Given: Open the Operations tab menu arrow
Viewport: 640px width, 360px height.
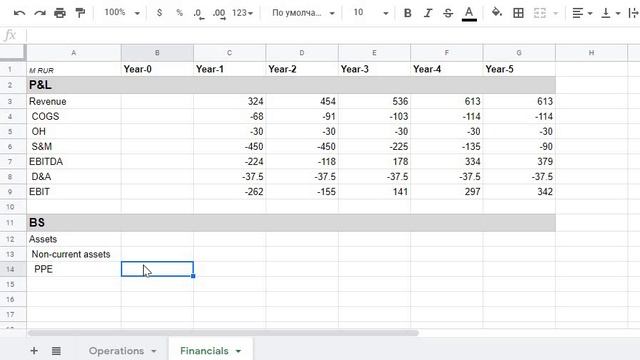Looking at the screenshot, I should [x=154, y=351].
